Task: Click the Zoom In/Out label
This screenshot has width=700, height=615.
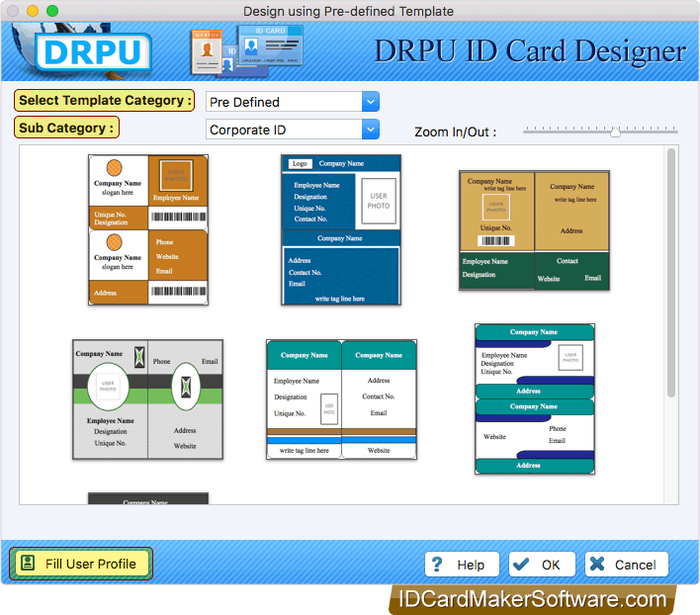Action: (455, 132)
